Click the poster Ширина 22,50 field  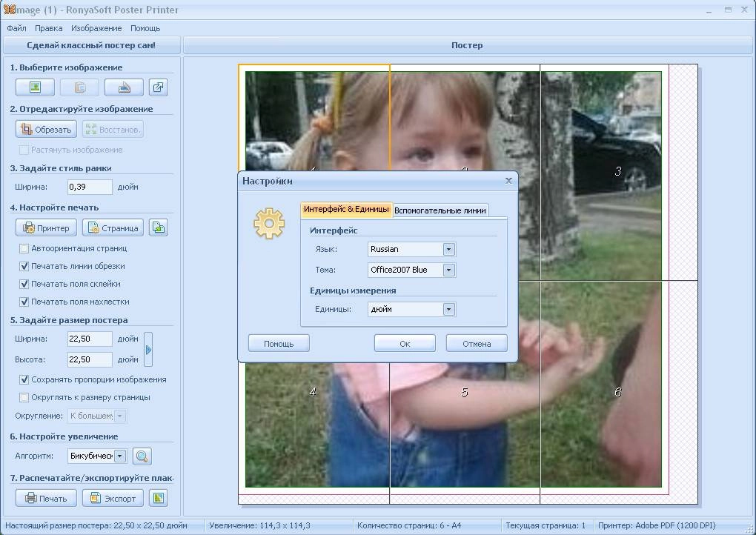(x=90, y=339)
